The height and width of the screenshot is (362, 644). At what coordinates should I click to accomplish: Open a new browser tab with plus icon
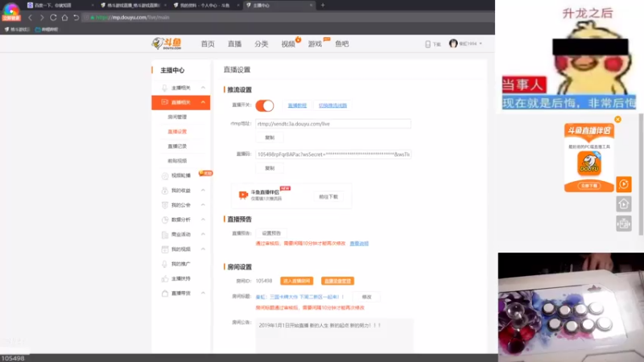[x=323, y=6]
